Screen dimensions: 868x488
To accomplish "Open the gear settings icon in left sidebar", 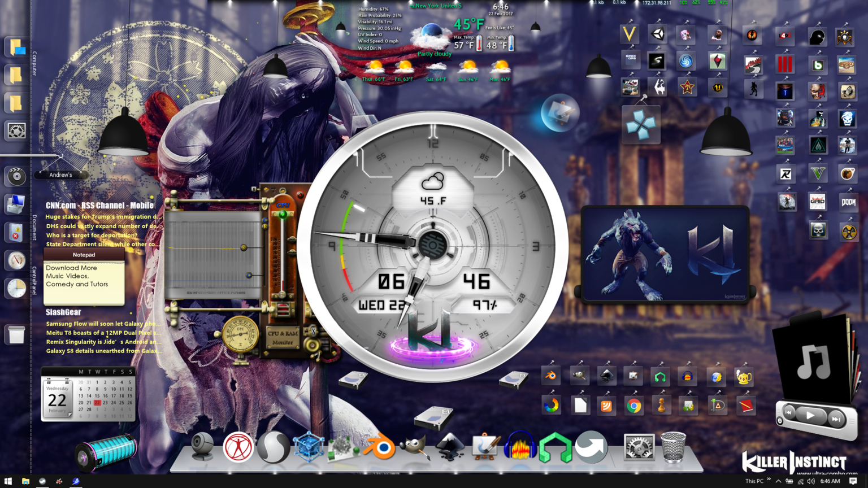I will point(16,130).
